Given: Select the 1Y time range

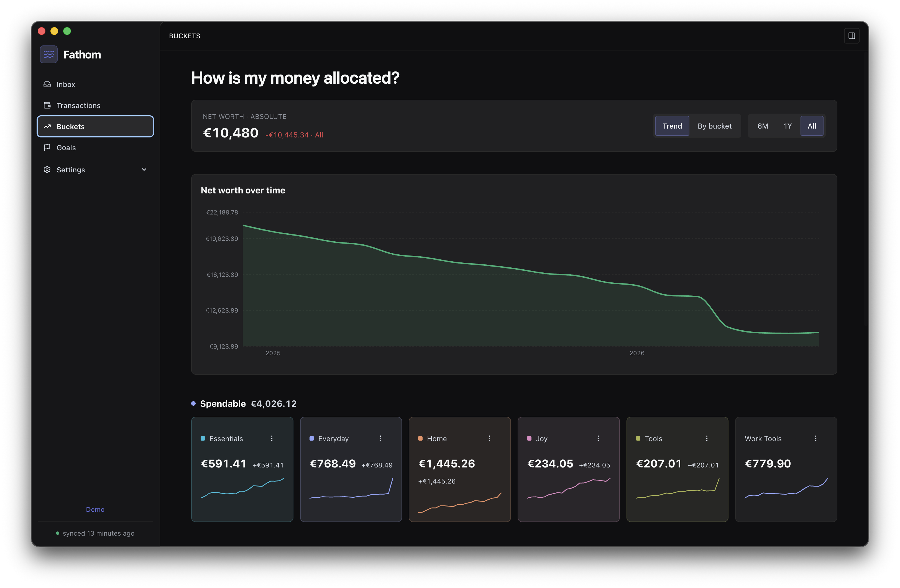Looking at the screenshot, I should [x=787, y=126].
